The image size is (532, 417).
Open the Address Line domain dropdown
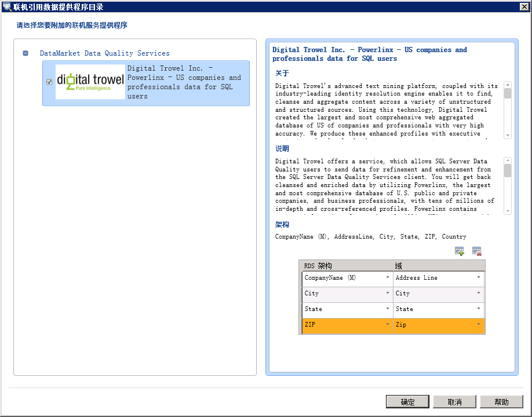point(479,278)
